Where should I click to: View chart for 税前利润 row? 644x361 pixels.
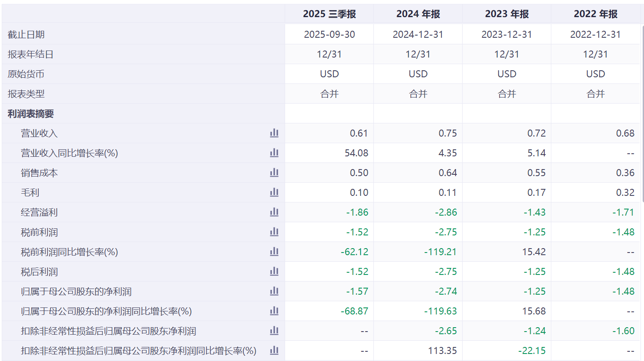[274, 232]
